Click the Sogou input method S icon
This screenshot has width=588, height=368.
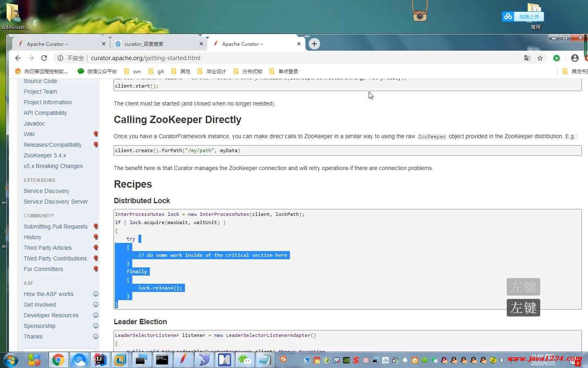[283, 359]
